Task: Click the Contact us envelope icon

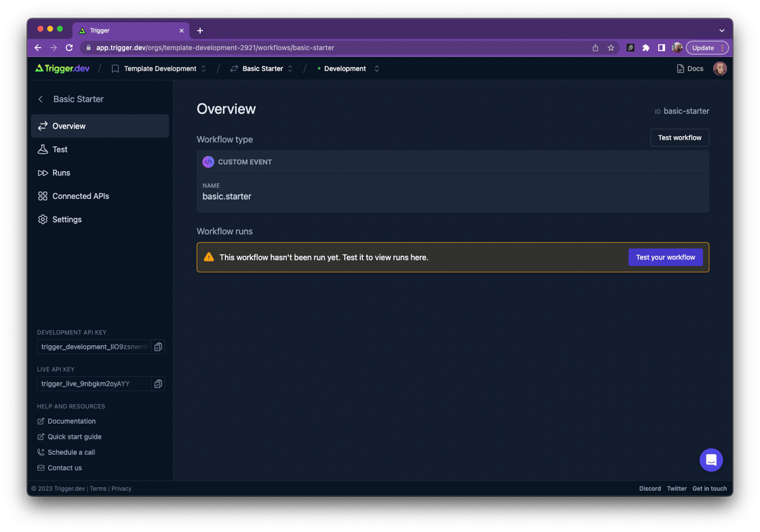Action: coord(41,468)
